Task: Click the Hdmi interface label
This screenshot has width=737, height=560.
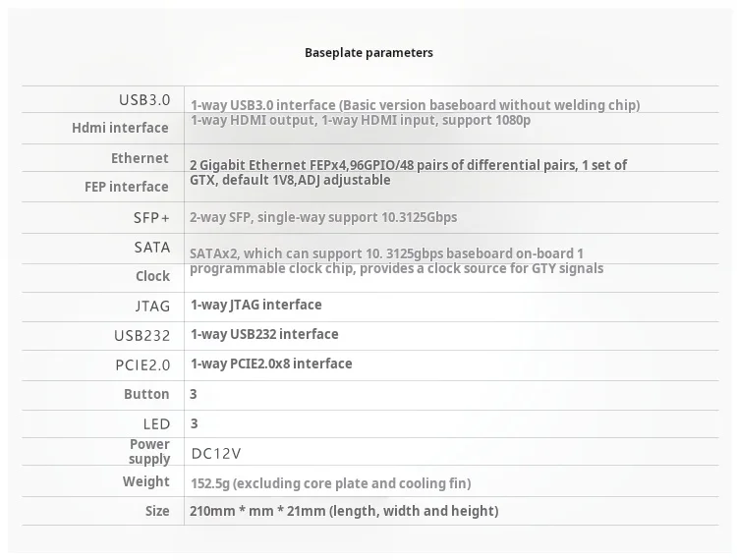Action: pos(120,128)
